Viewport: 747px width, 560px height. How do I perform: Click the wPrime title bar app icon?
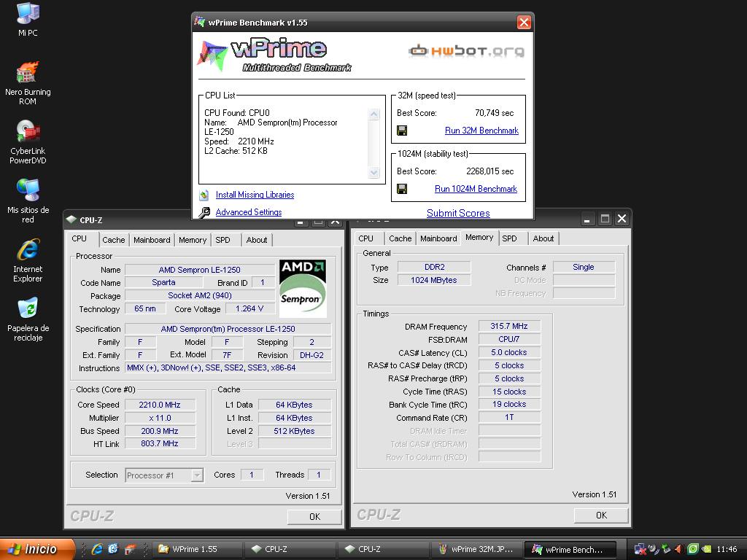tap(200, 22)
